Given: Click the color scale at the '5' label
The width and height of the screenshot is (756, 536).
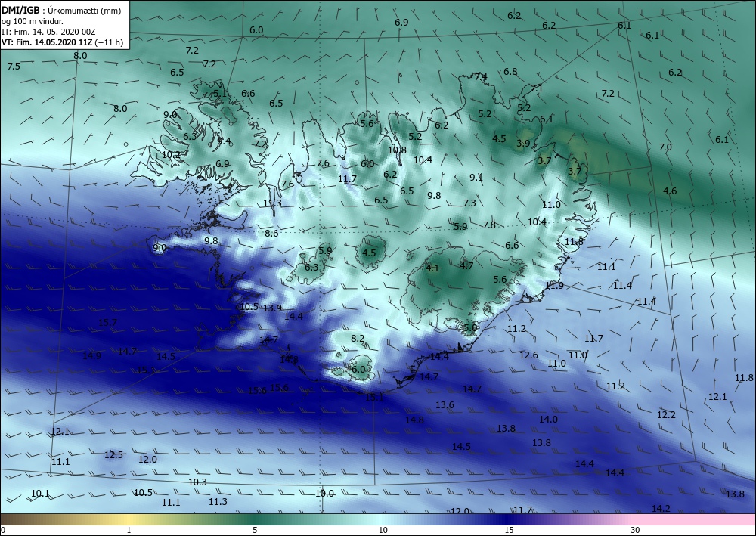Looking at the screenshot, I should click(x=255, y=530).
